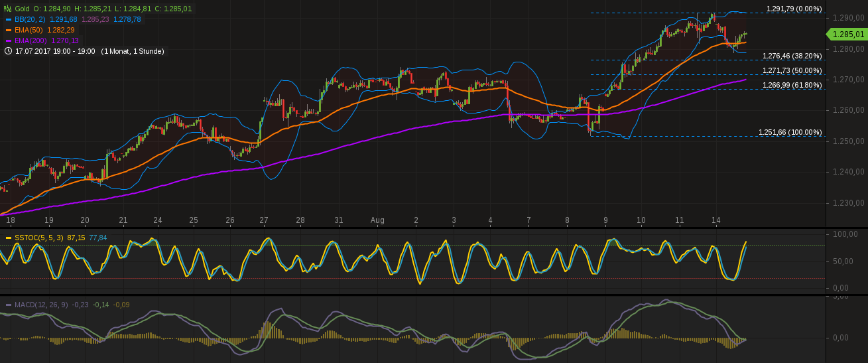
Task: Click the grey MACD legend marker
Action: (x=9, y=305)
